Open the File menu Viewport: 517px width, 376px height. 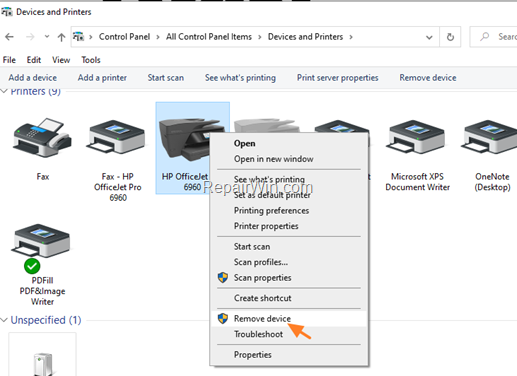pos(9,60)
